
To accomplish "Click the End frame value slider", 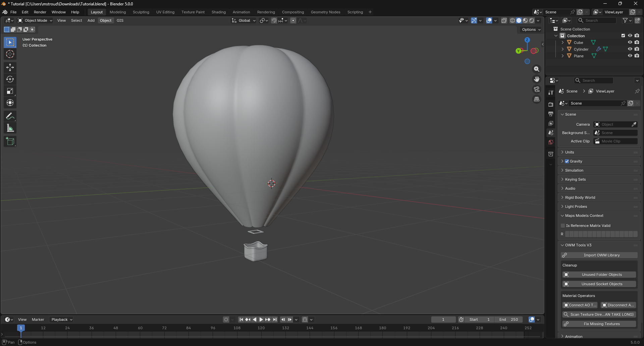I will (509, 320).
